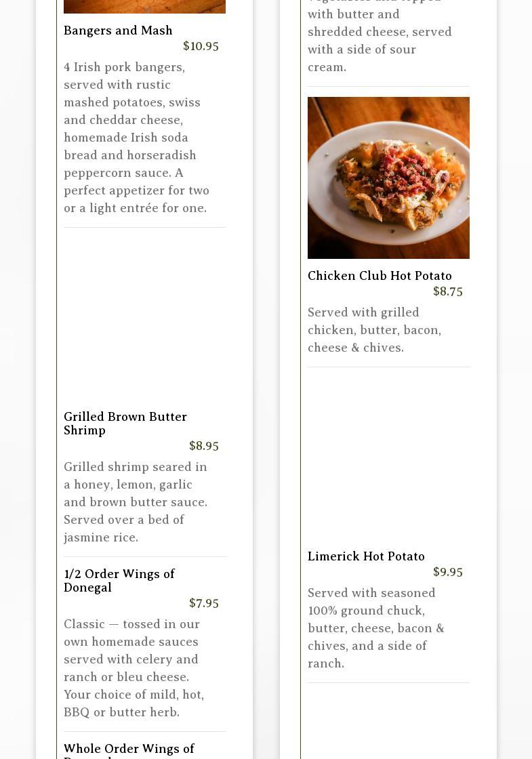The height and width of the screenshot is (759, 532).
Task: Select the $8.95 shrimp price
Action: point(203,446)
